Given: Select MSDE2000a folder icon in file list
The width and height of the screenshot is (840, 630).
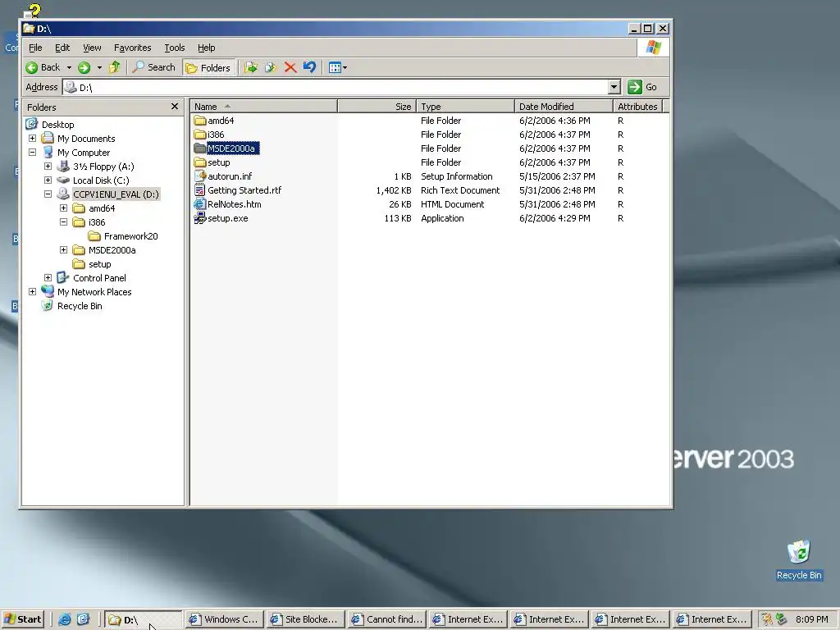Looking at the screenshot, I should click(200, 148).
